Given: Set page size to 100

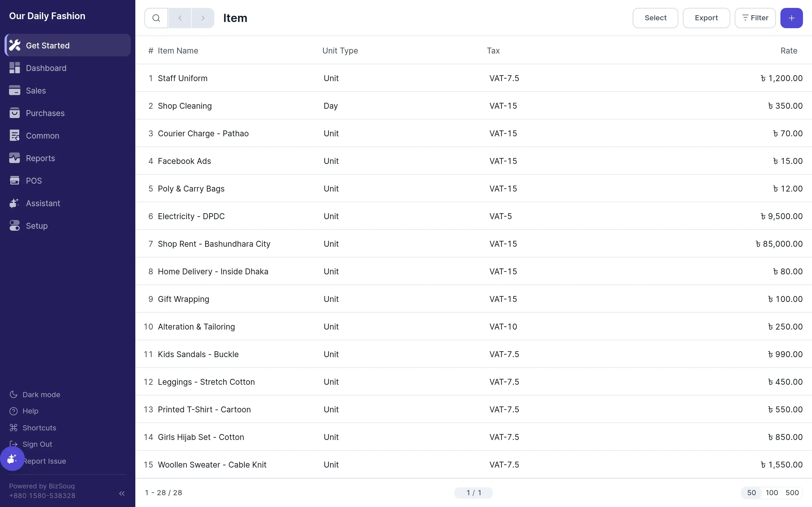Looking at the screenshot, I should [772, 493].
